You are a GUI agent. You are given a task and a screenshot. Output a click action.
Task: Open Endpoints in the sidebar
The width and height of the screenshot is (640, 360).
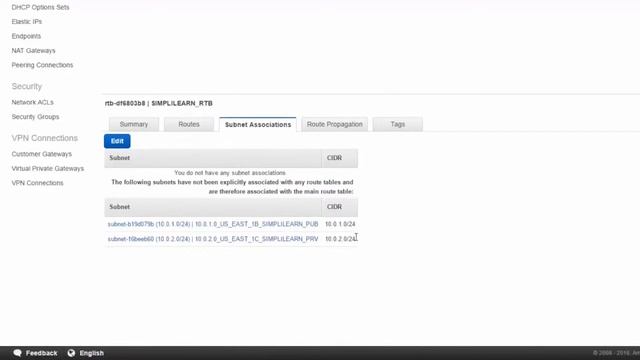pos(26,36)
